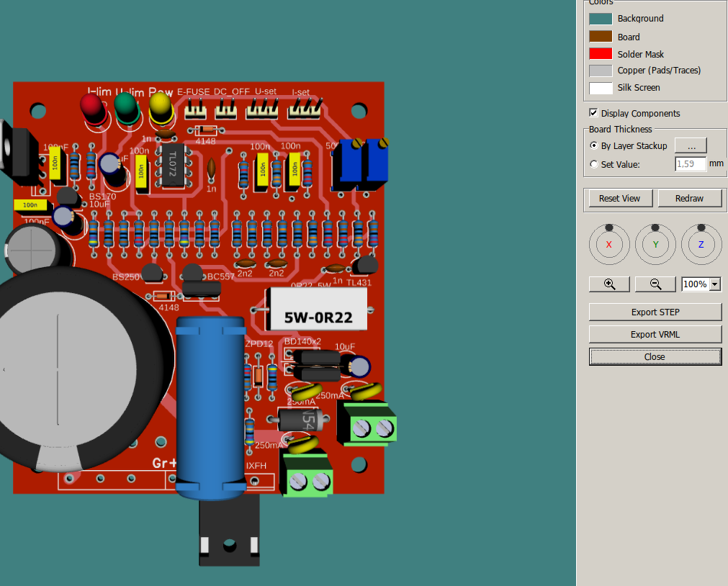The image size is (728, 586).
Task: Click the Z axis rotation dial
Action: [701, 244]
